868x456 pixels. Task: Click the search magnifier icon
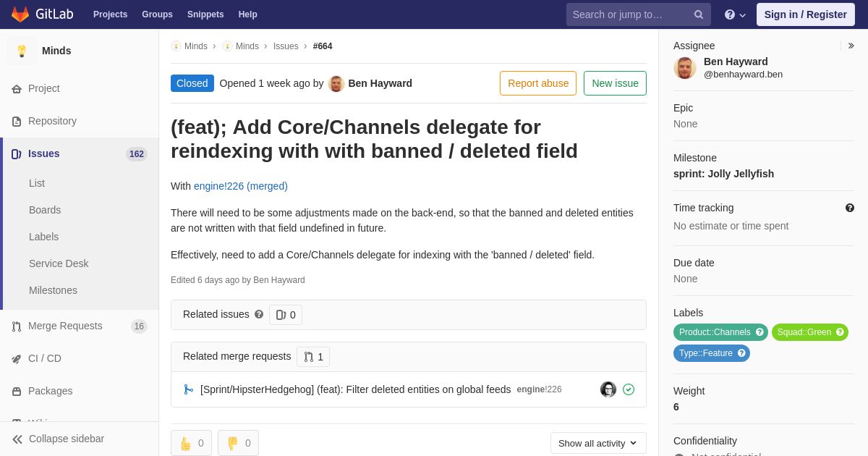click(x=699, y=14)
